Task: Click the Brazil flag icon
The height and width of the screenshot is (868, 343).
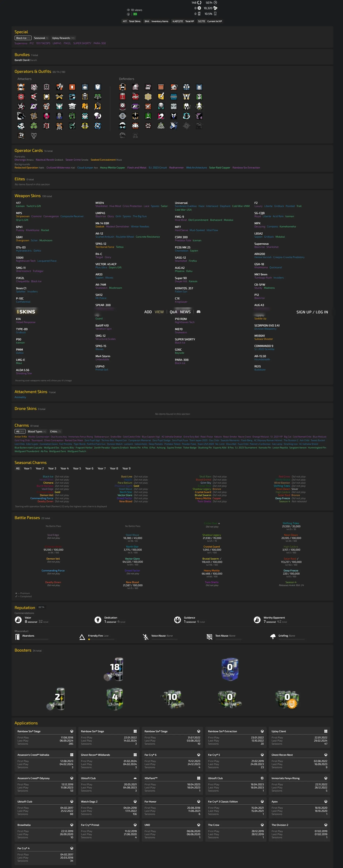Action: click(x=135, y=14)
